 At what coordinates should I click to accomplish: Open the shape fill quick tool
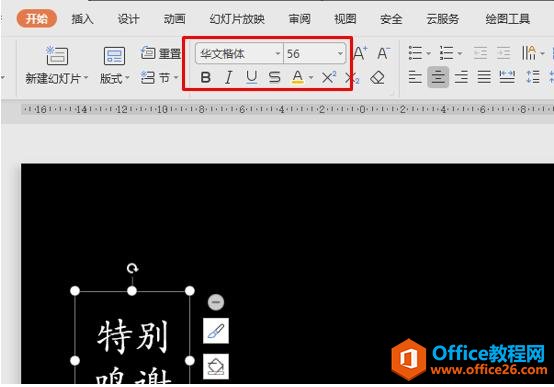click(216, 366)
